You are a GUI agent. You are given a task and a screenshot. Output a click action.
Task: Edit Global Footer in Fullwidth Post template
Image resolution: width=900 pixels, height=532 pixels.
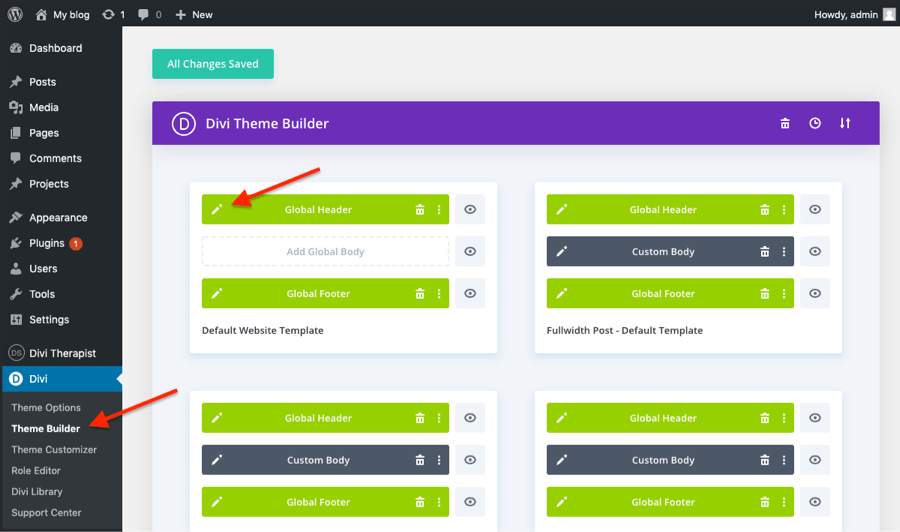[561, 293]
